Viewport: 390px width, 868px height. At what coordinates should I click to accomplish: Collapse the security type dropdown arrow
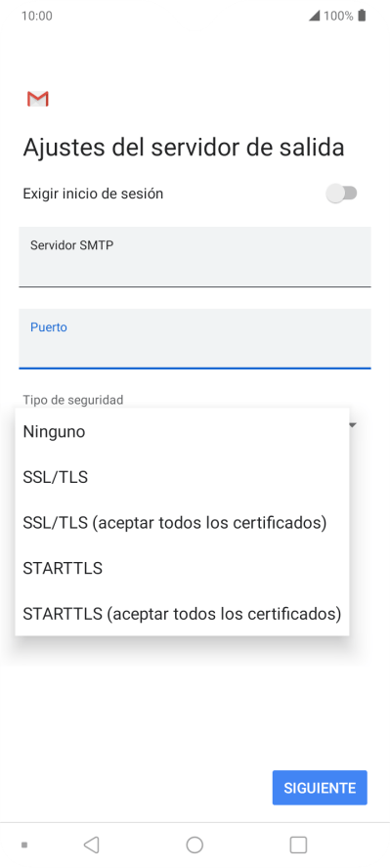[x=353, y=425]
